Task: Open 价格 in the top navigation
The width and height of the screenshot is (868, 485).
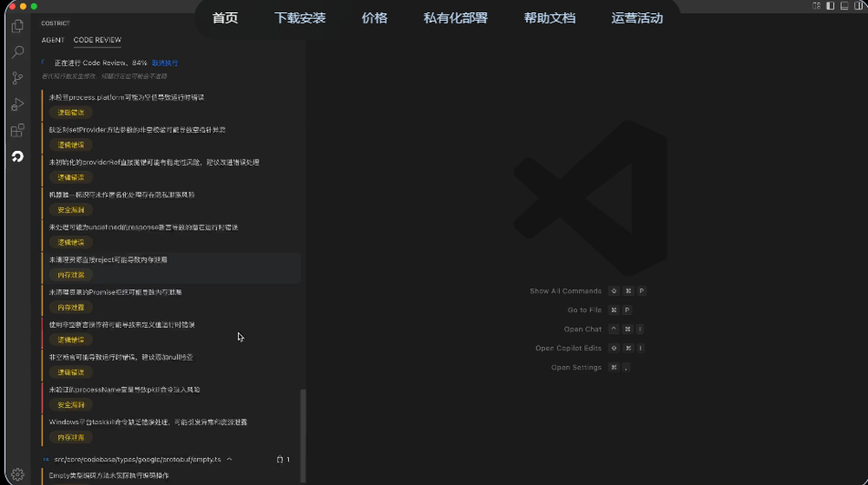Action: pyautogui.click(x=374, y=17)
